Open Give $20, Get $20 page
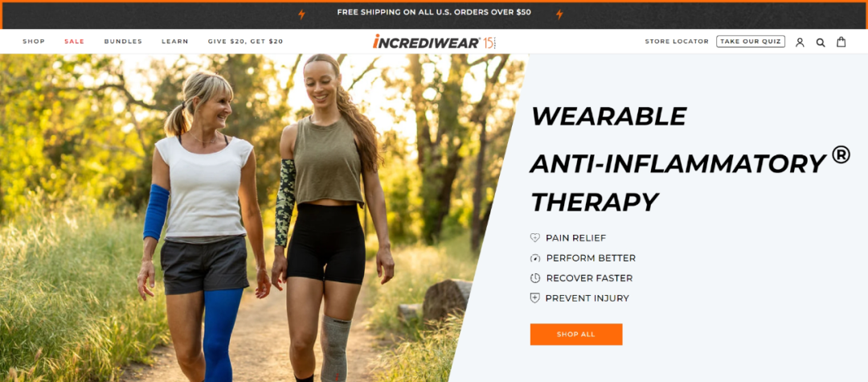Viewport: 868px width, 382px height. point(245,42)
